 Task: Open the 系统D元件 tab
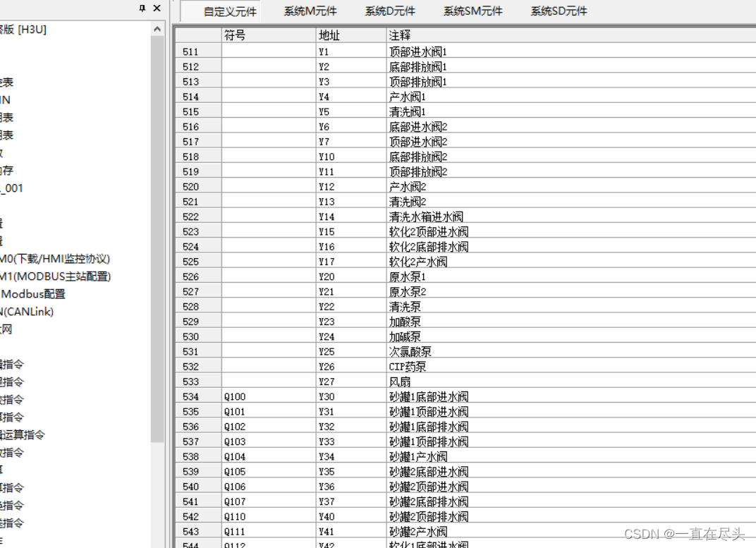(x=390, y=11)
